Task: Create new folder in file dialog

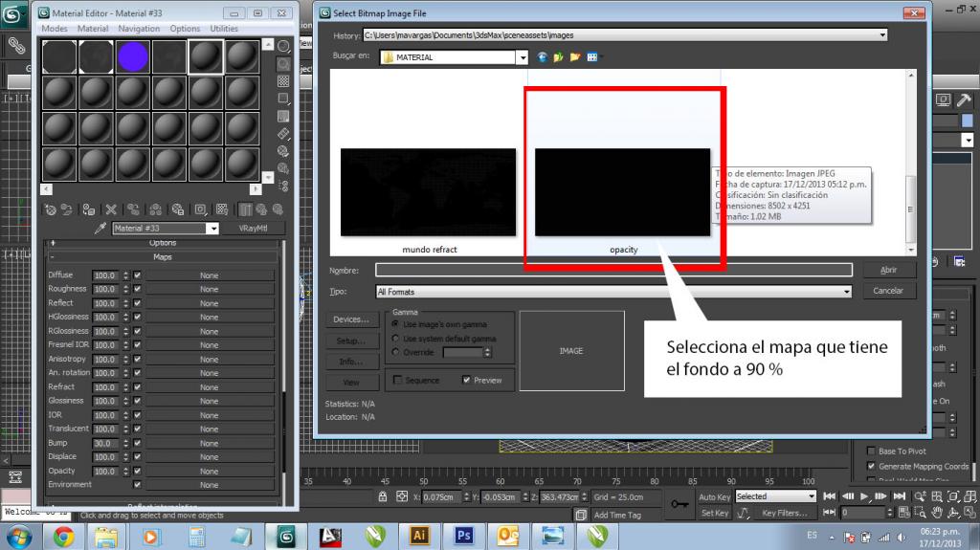Action: pyautogui.click(x=575, y=57)
